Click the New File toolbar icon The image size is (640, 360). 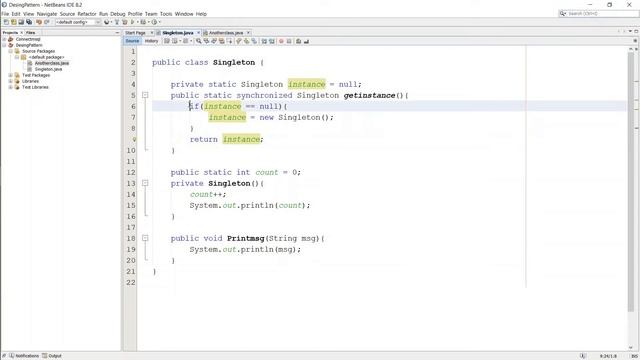(x=6, y=22)
